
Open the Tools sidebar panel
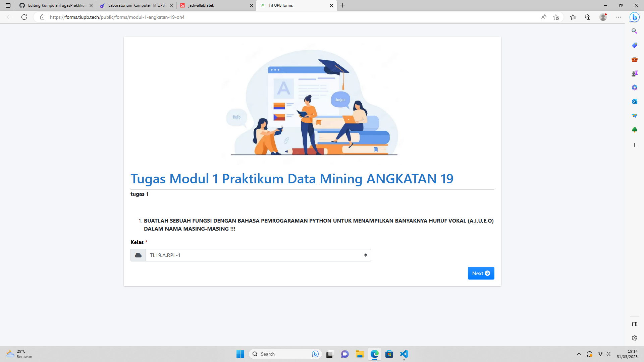(635, 59)
